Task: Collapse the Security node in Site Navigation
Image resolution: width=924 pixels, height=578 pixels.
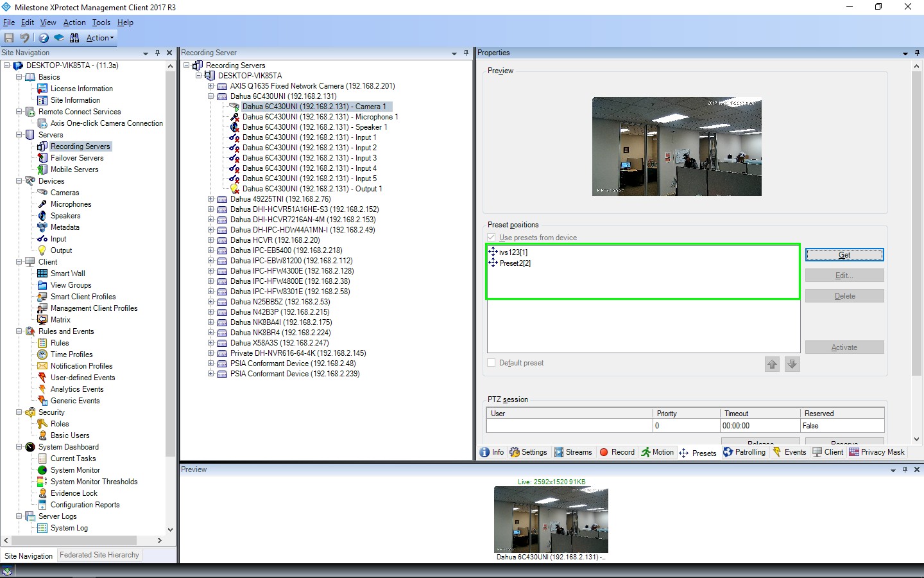Action: 19,412
